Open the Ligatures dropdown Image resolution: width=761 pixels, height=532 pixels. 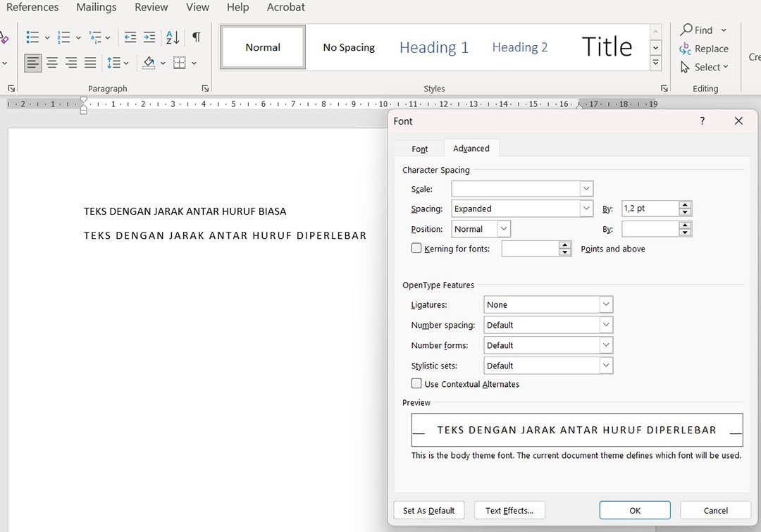tap(548, 305)
